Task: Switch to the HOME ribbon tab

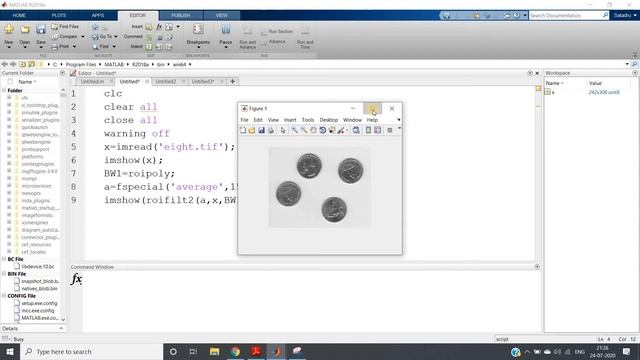Action: (x=19, y=16)
